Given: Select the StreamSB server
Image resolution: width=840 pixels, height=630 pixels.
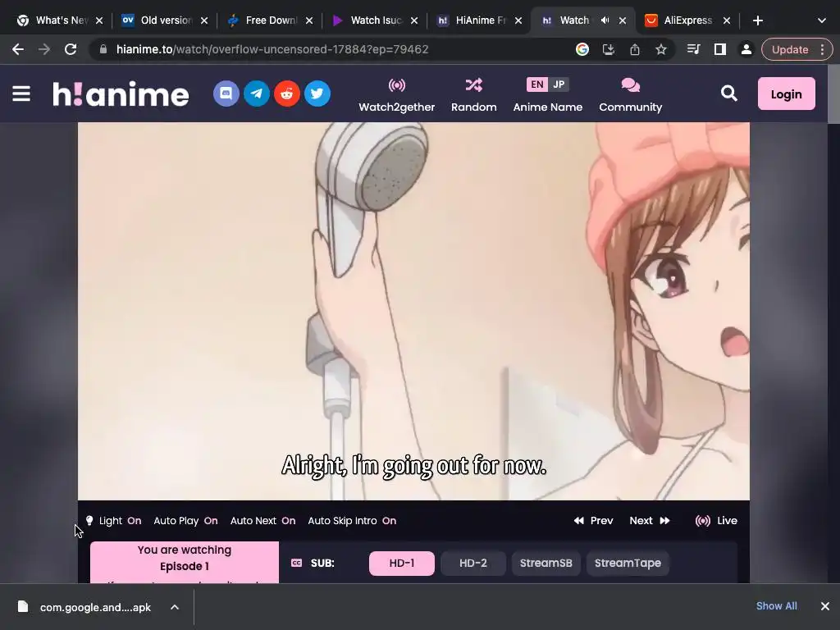Looking at the screenshot, I should (546, 563).
